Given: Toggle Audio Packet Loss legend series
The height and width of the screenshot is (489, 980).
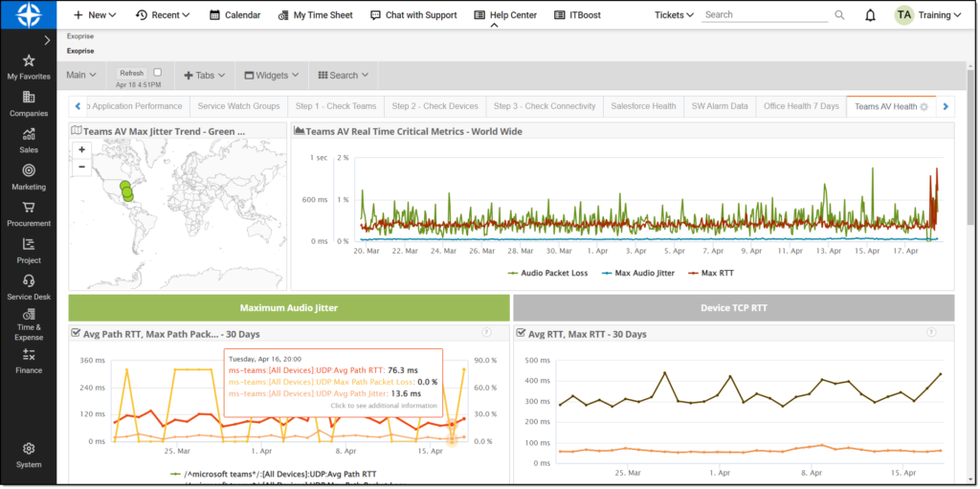Looking at the screenshot, I should point(548,274).
